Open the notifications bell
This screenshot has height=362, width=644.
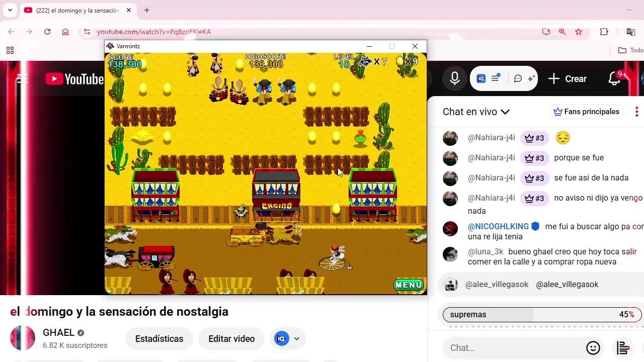tap(614, 79)
